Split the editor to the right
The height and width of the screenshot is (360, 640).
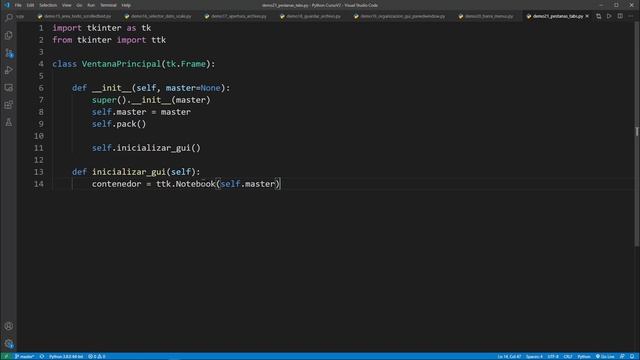tap(620, 16)
